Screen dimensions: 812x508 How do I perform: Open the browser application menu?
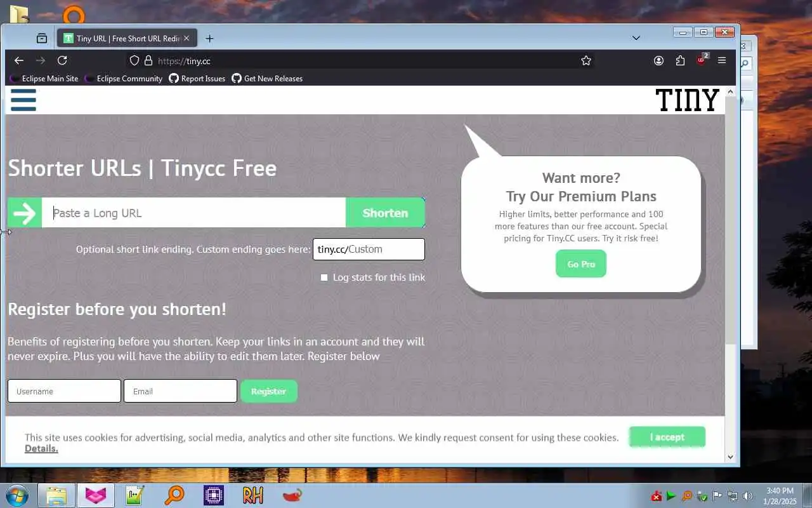[722, 60]
